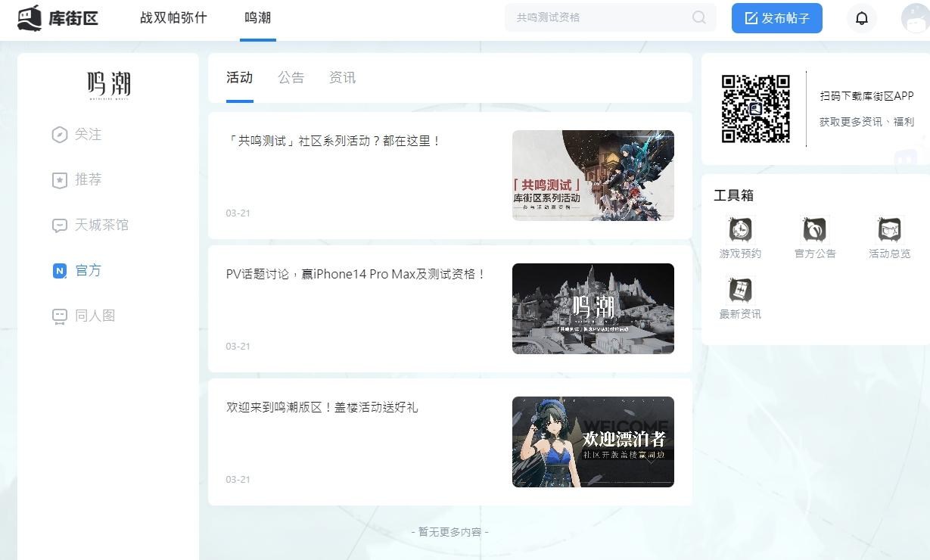Click the user avatar icon
The height and width of the screenshot is (560, 930).
click(x=915, y=18)
